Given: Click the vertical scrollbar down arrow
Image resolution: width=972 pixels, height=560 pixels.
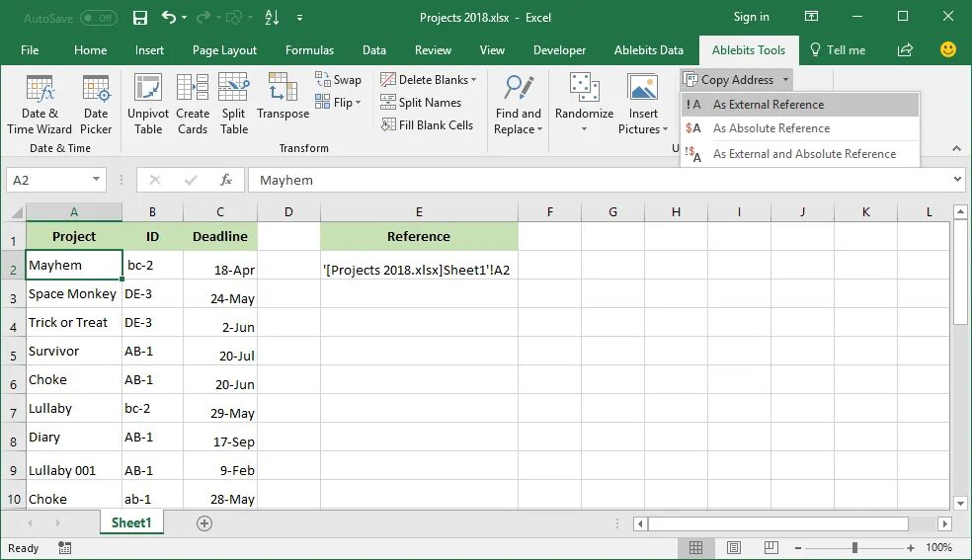Looking at the screenshot, I should 960,503.
